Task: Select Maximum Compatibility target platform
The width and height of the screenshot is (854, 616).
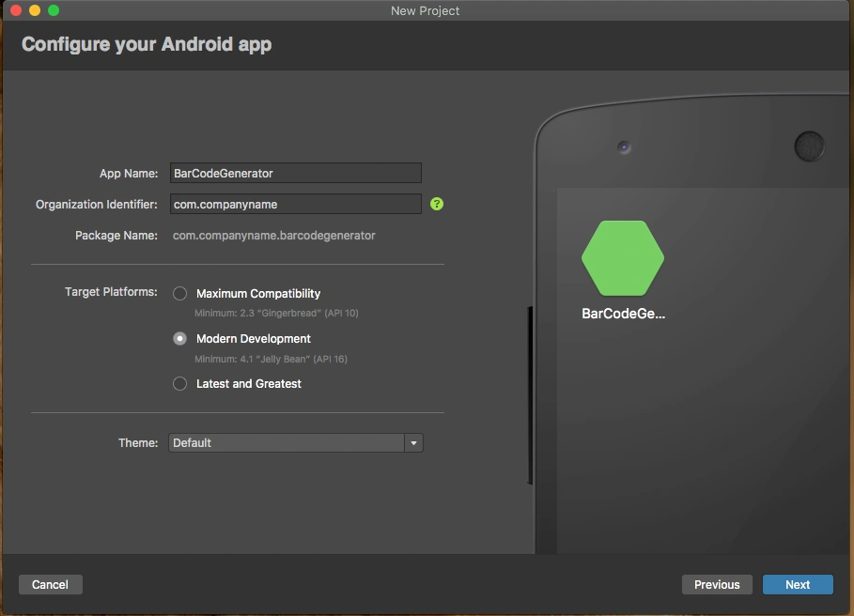Action: click(179, 294)
